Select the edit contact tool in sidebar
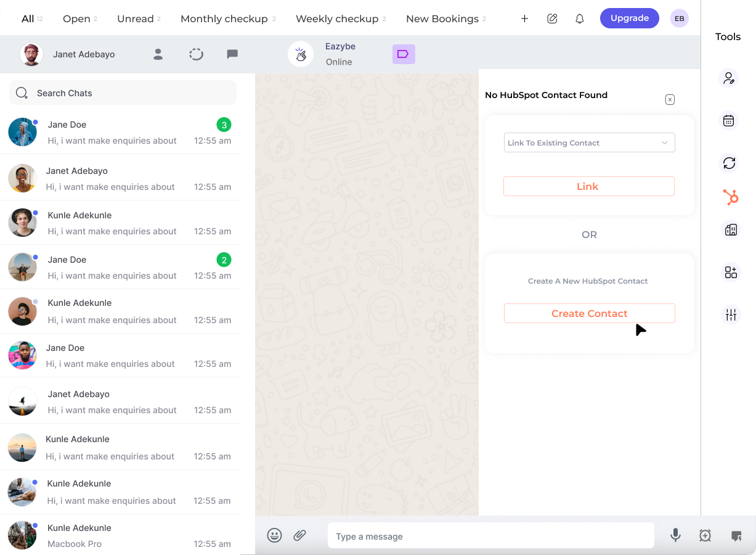This screenshot has width=756, height=555. tap(728, 78)
